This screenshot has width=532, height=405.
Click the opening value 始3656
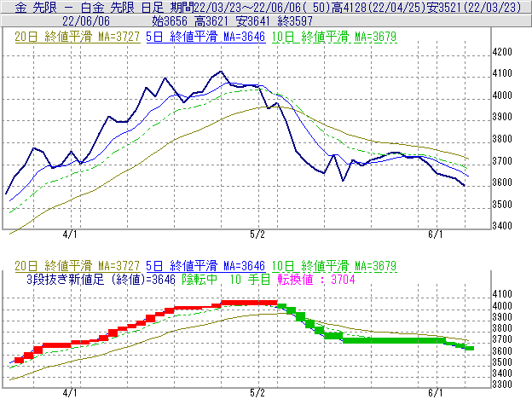pyautogui.click(x=170, y=21)
